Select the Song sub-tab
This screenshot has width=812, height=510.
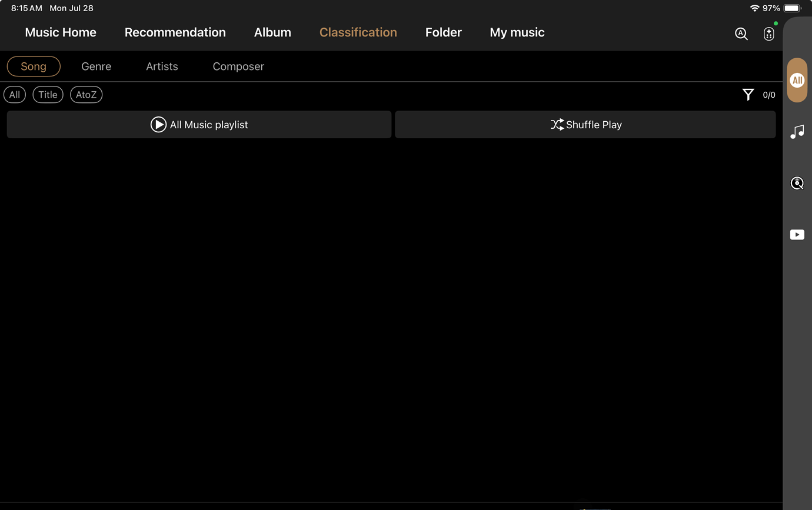[34, 66]
